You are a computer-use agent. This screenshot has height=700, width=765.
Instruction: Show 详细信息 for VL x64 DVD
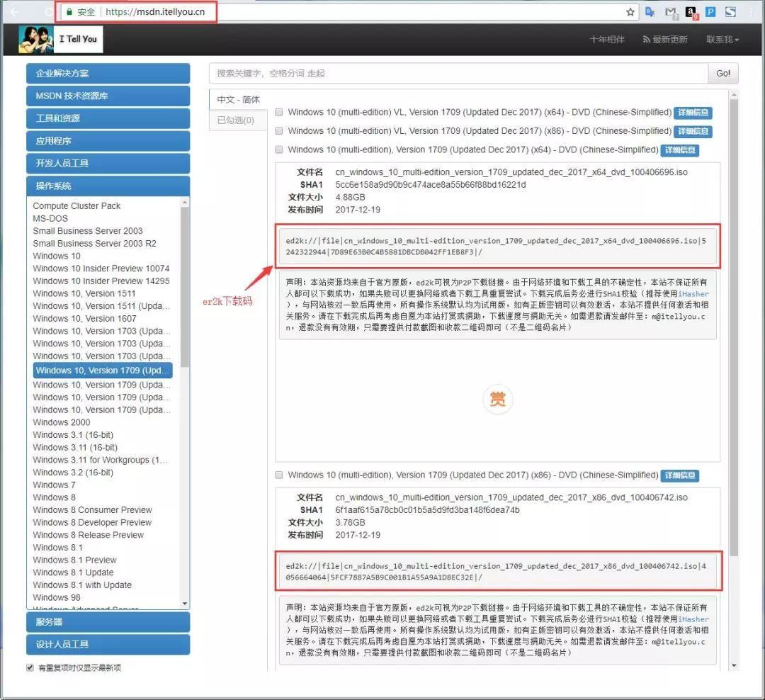pos(693,113)
